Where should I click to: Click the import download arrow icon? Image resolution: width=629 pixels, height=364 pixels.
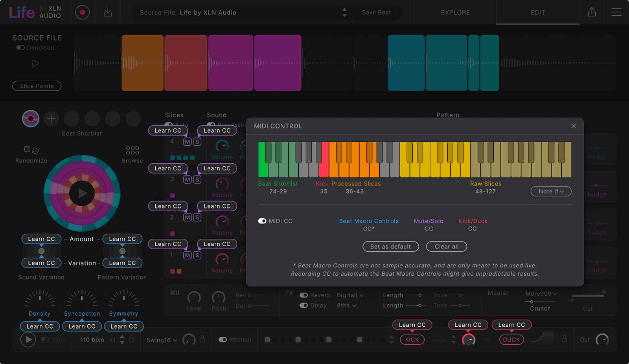pyautogui.click(x=108, y=12)
